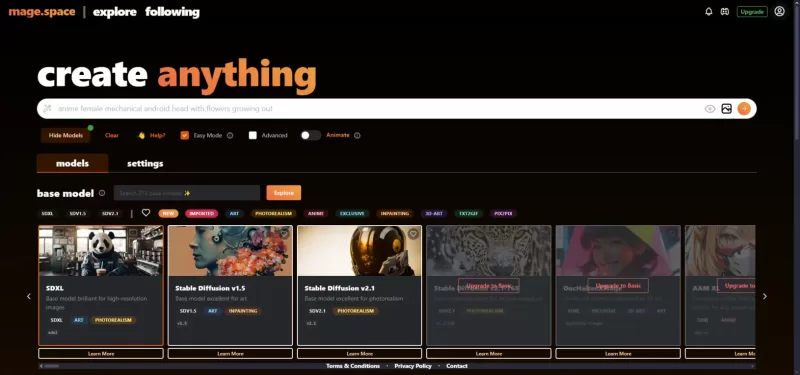
Task: Click the orange generate arrow button
Action: [744, 109]
